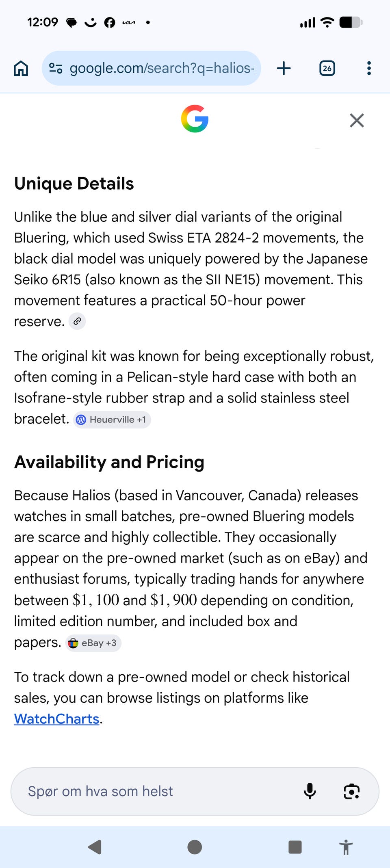Tap the Google G logo

(195, 119)
